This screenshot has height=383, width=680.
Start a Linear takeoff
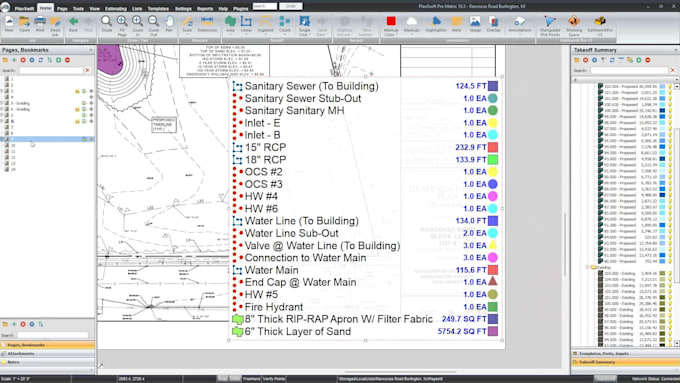click(246, 24)
